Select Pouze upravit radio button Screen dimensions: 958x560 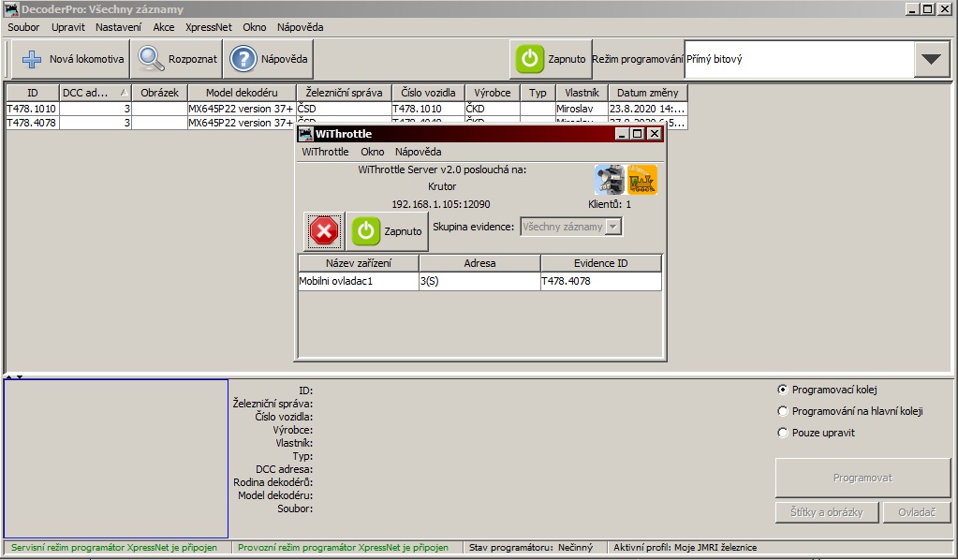[x=783, y=433]
